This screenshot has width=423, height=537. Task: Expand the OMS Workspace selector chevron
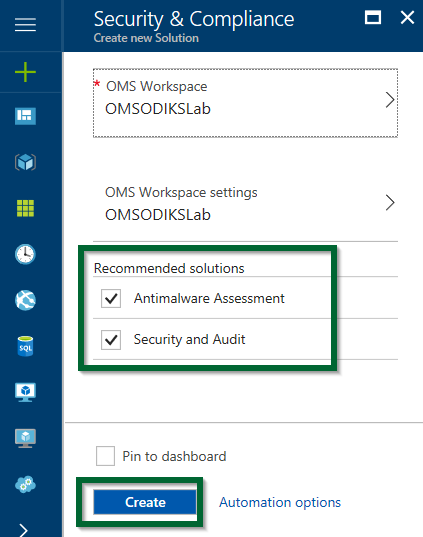pyautogui.click(x=390, y=100)
